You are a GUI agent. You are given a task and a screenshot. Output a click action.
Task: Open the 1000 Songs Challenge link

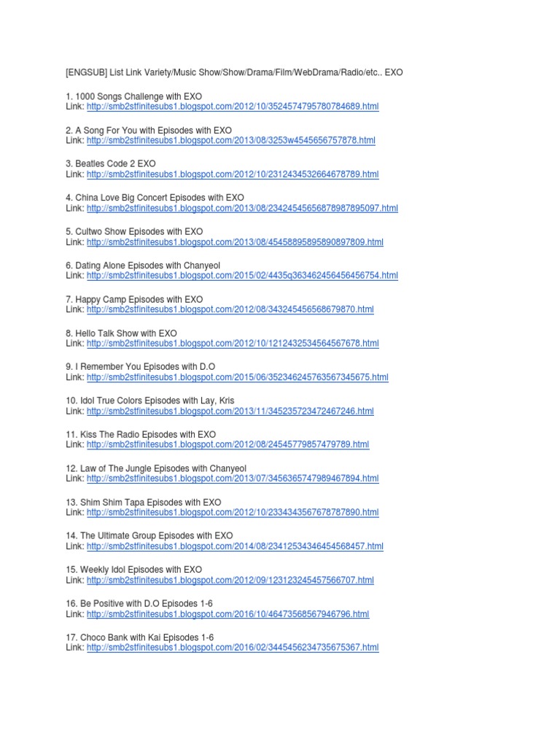[233, 107]
